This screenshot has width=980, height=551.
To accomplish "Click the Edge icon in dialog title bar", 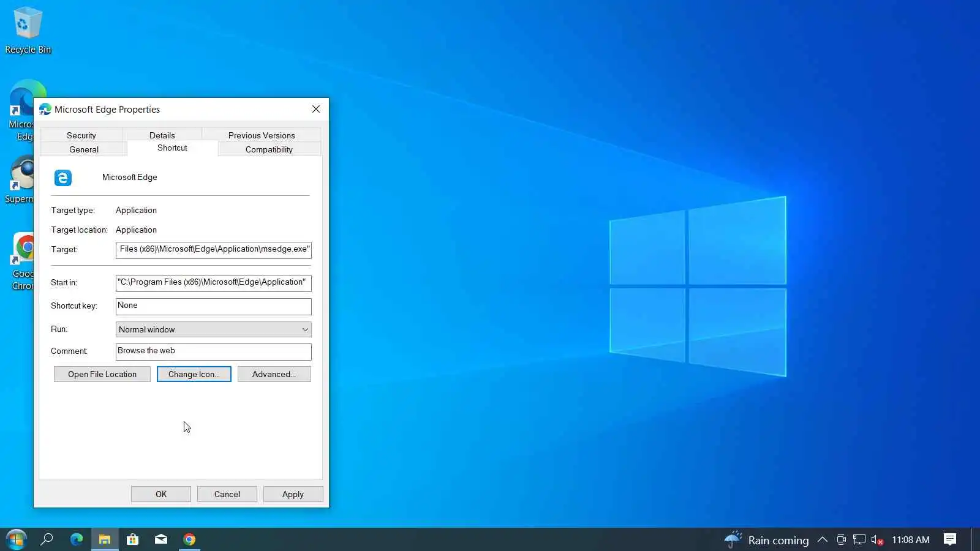I will (45, 110).
